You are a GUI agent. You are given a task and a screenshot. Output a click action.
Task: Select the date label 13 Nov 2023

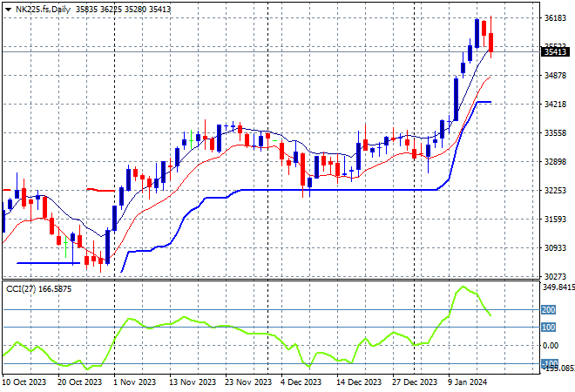click(193, 382)
